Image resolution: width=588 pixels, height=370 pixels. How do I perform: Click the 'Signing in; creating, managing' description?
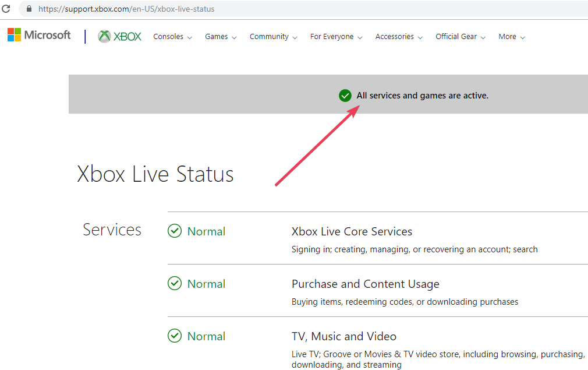coord(415,249)
